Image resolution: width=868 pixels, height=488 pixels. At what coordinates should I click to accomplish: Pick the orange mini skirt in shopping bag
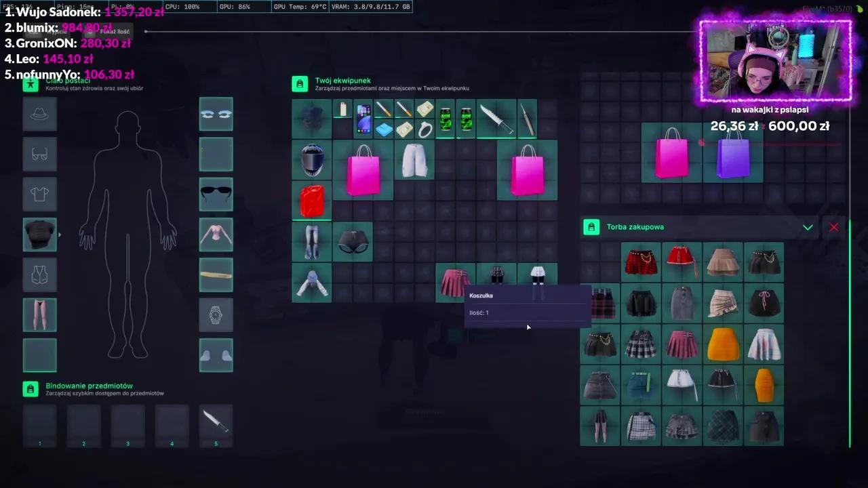click(723, 344)
